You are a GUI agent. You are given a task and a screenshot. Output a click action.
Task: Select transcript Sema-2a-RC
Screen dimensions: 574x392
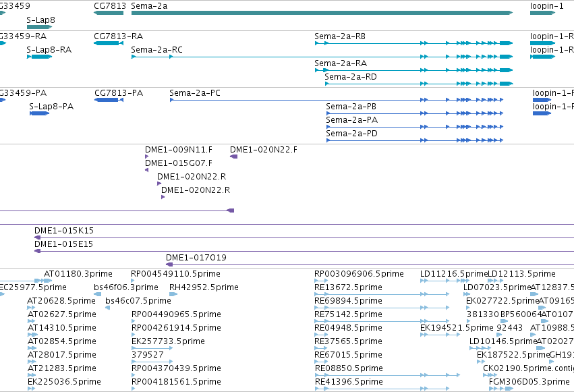pos(322,57)
